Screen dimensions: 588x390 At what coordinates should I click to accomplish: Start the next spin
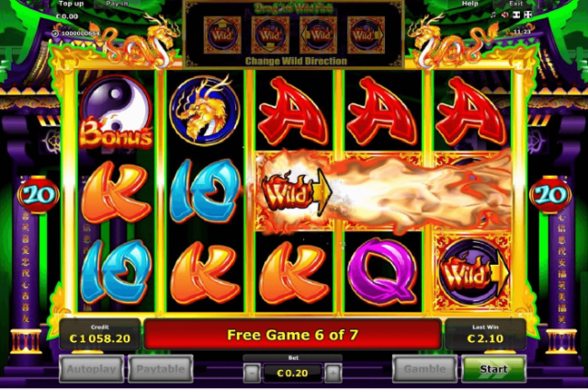493,369
